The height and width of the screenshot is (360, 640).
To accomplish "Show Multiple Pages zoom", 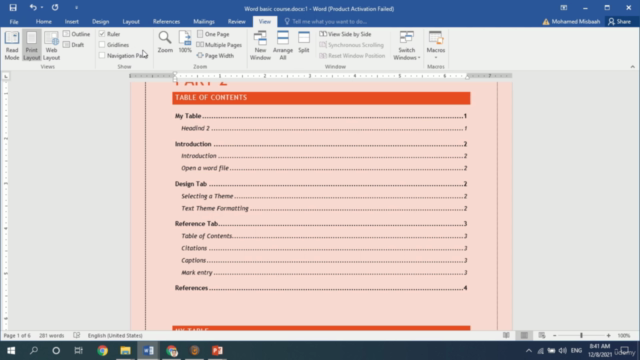I will pyautogui.click(x=219, y=45).
